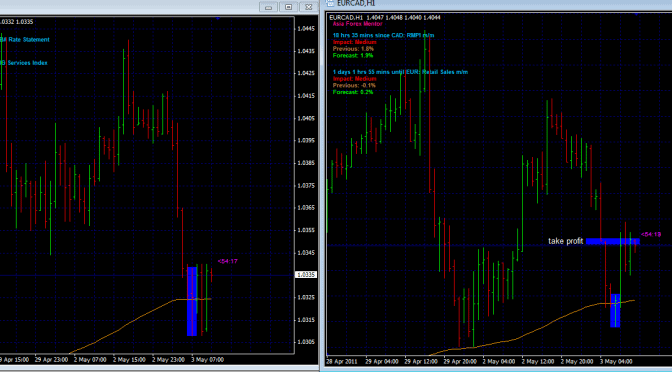Click the CAD RMPI m/m news line
This screenshot has width=672, height=372.
click(x=384, y=35)
